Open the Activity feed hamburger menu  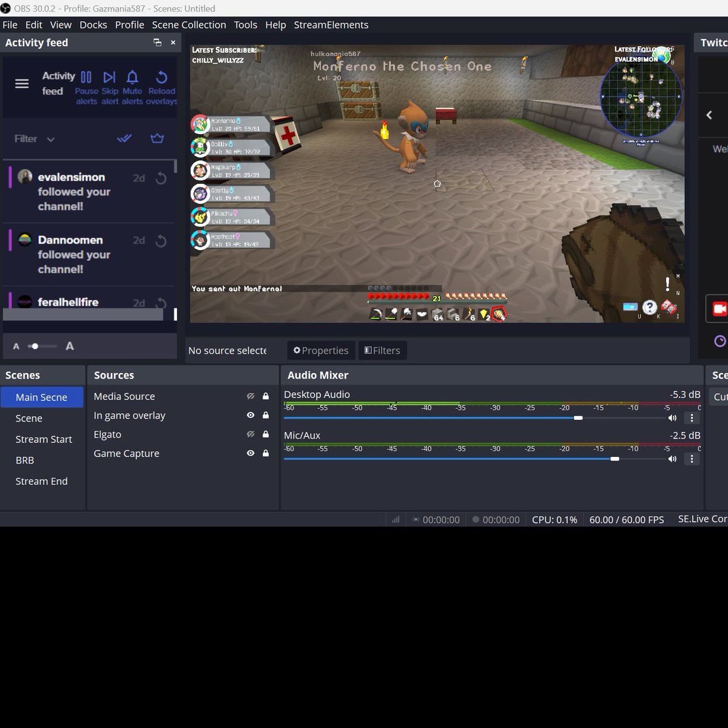pos(22,84)
